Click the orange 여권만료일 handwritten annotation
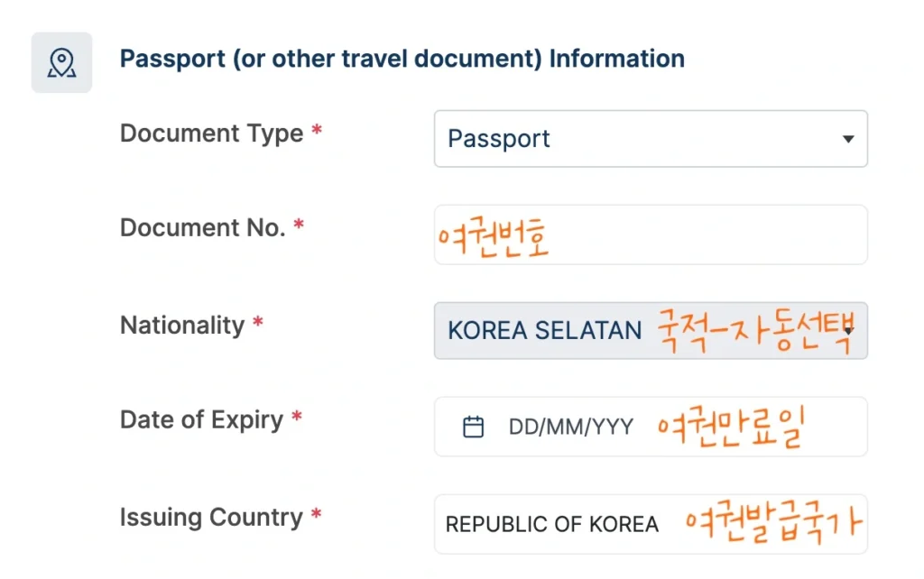This screenshot has height=579, width=924. (x=729, y=427)
